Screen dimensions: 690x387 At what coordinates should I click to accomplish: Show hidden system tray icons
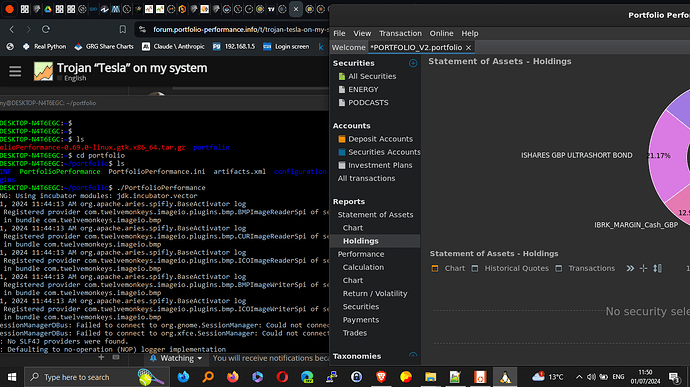pyautogui.click(x=579, y=377)
